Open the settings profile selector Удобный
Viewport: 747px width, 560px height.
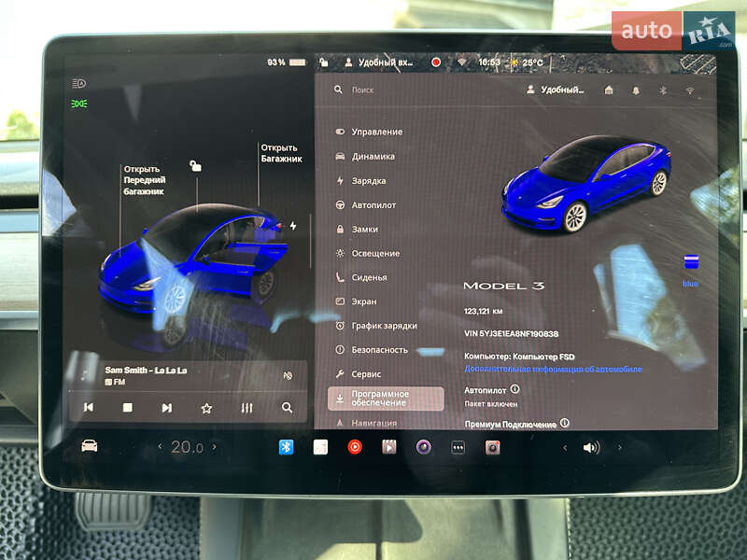point(556,90)
